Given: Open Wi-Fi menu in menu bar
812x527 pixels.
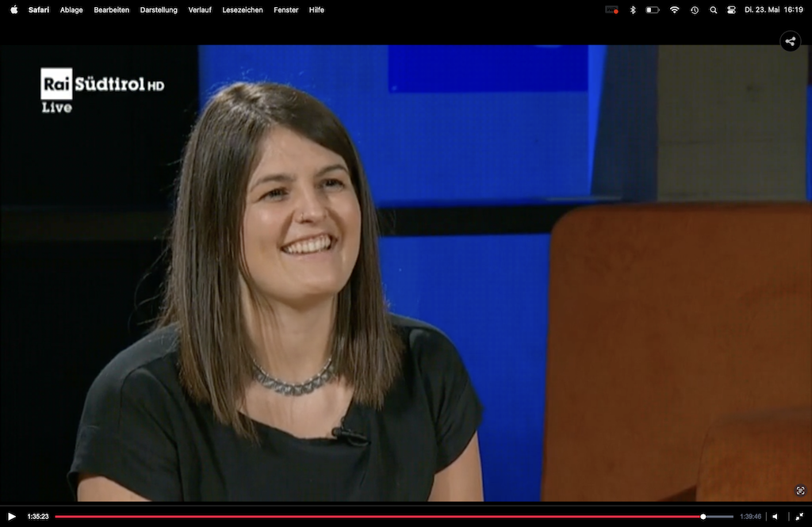Looking at the screenshot, I should [674, 10].
